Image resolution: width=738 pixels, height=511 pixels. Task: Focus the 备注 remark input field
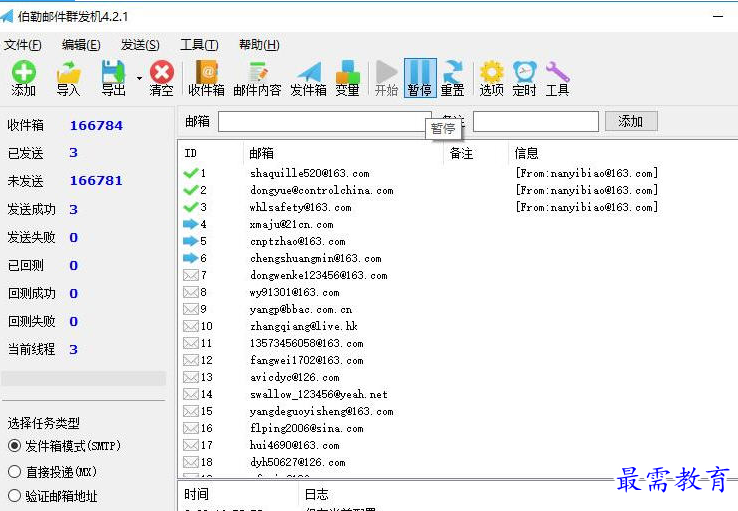(x=536, y=122)
